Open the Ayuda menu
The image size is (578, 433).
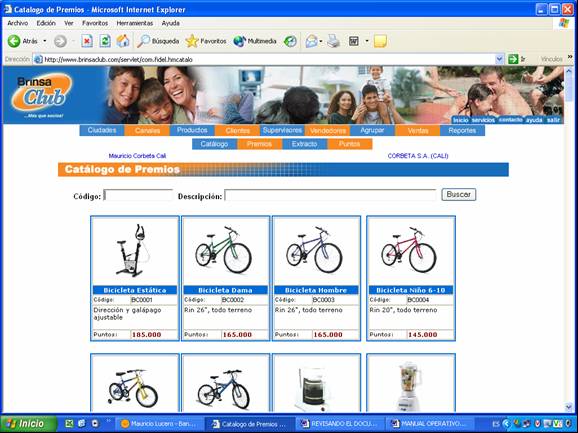click(171, 23)
